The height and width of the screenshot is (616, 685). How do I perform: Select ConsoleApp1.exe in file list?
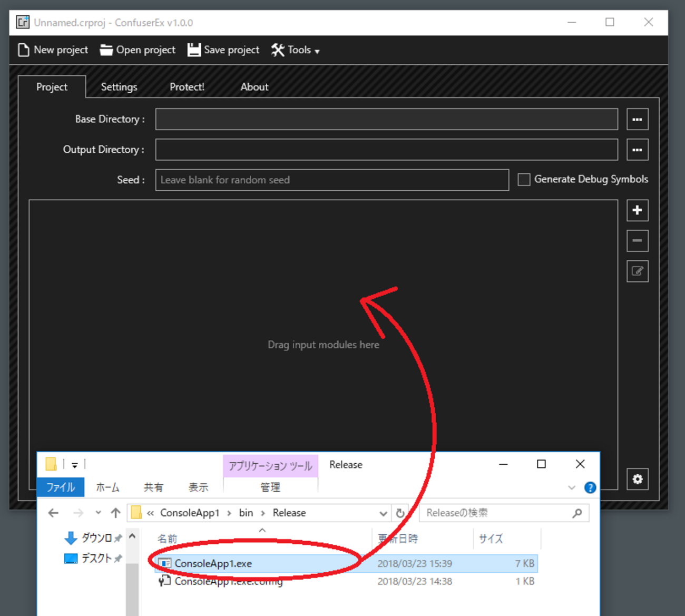pos(213,564)
